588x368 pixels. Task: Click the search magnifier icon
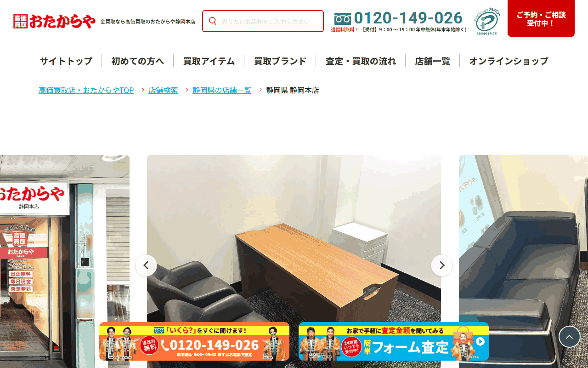[213, 21]
